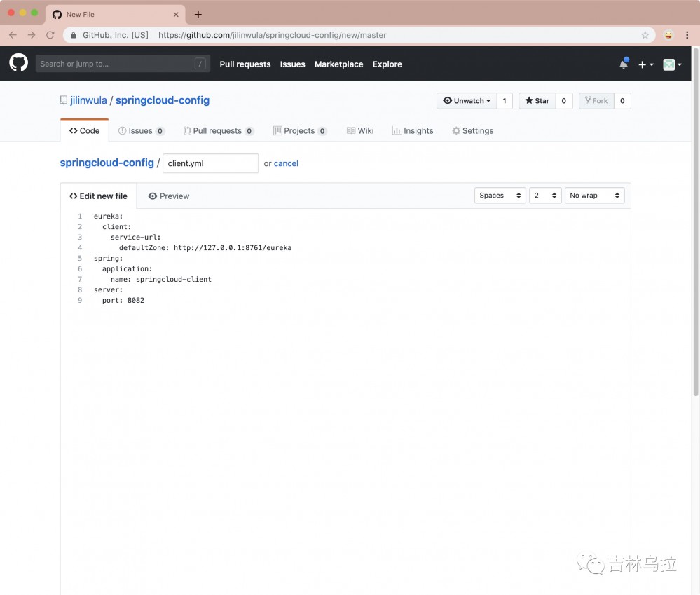This screenshot has height=595, width=700.
Task: Click line 'spring:' in editor
Action: (108, 259)
